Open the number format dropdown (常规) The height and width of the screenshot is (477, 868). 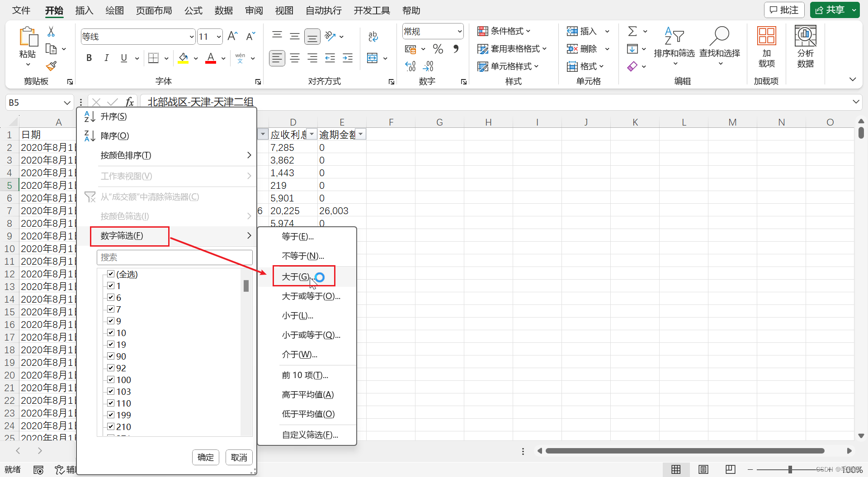pos(459,31)
